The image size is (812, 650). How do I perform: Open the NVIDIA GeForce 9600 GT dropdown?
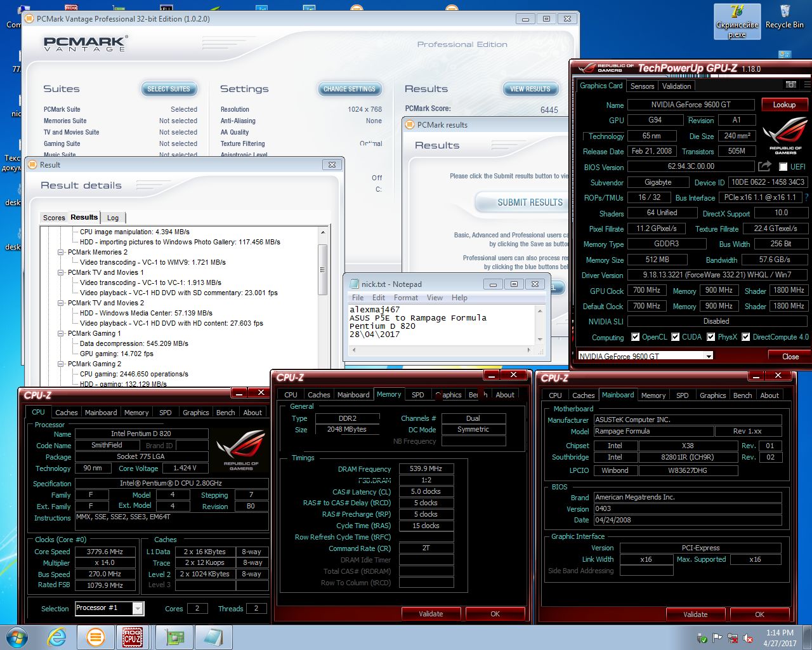pyautogui.click(x=709, y=356)
